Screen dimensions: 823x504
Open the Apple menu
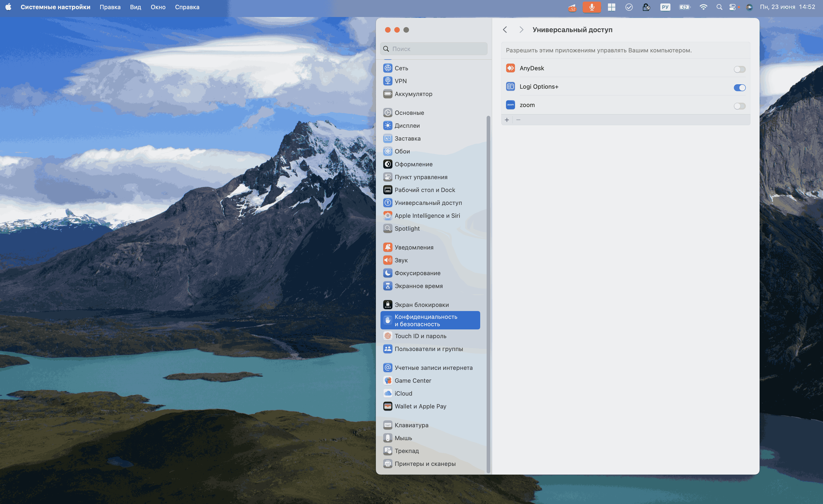click(x=8, y=7)
